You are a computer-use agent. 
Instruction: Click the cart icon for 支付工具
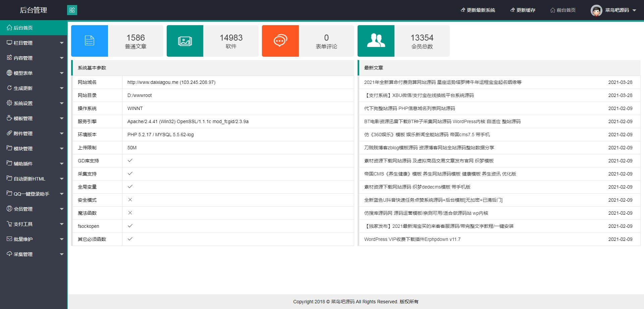click(9, 224)
